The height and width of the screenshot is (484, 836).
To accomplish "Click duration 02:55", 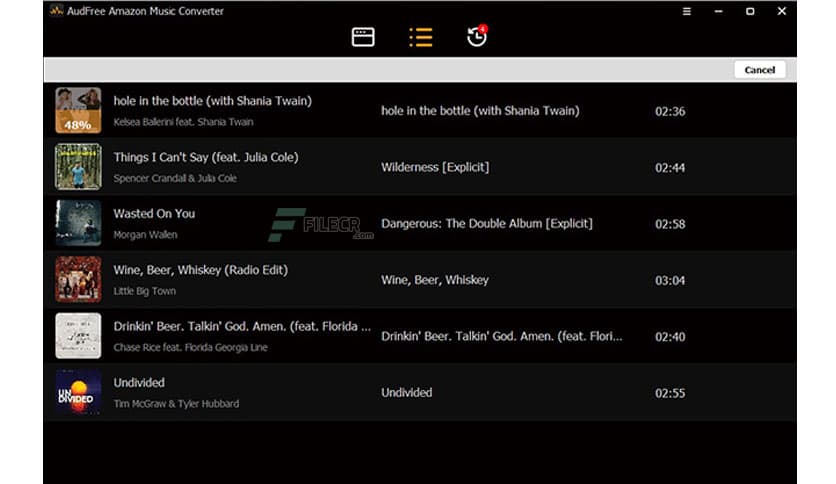I will pos(670,393).
